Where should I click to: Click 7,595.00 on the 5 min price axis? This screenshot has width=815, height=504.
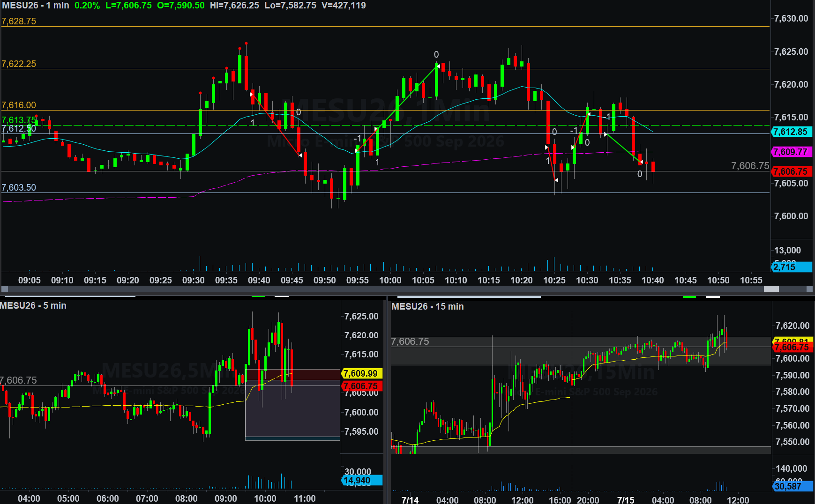point(361,431)
